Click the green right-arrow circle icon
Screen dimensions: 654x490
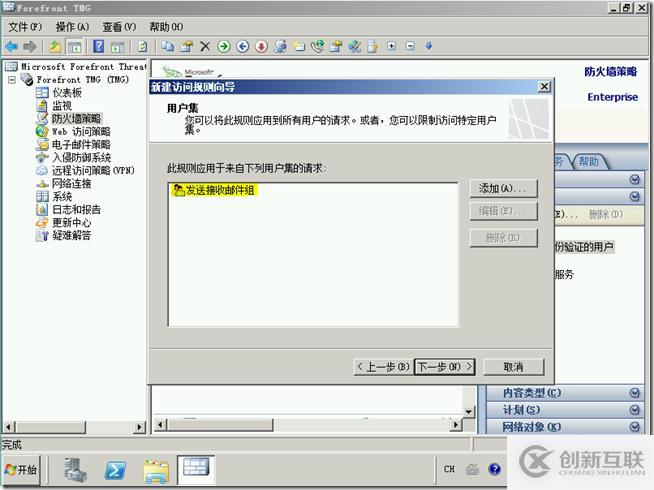[224, 46]
